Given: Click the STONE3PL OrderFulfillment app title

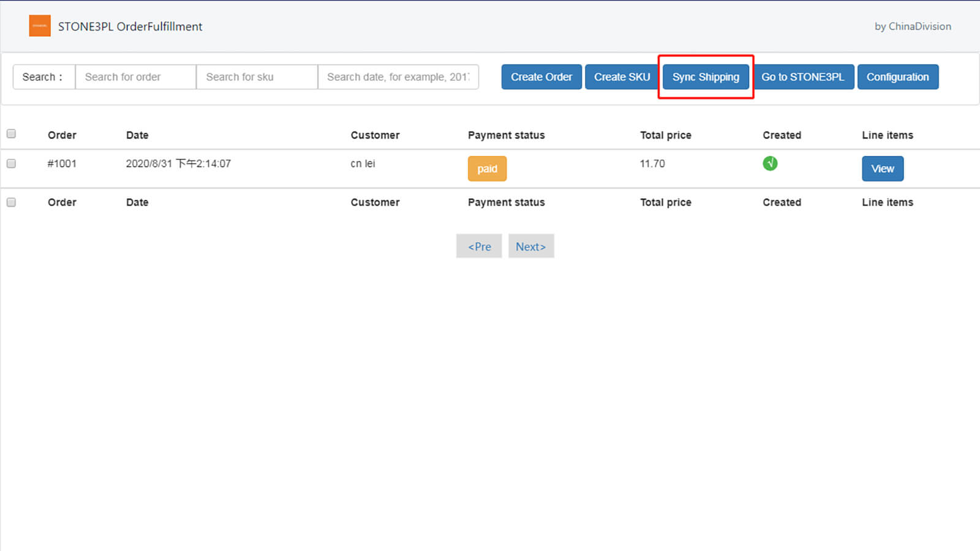Looking at the screenshot, I should coord(130,26).
